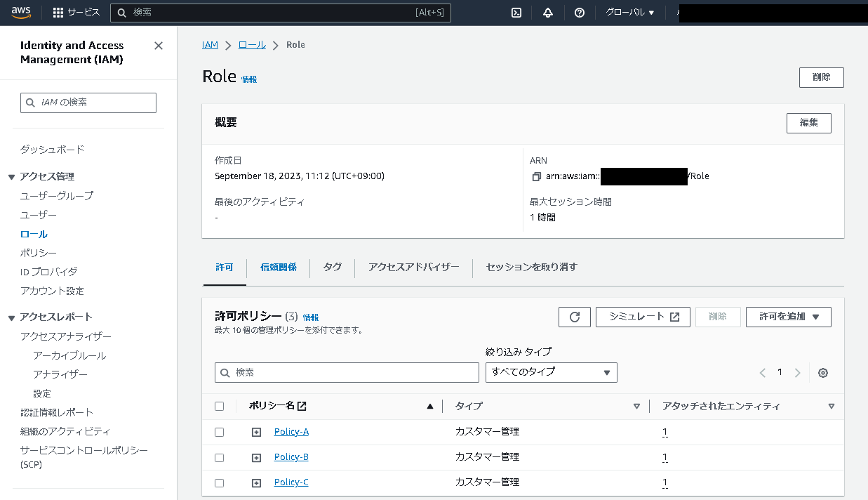This screenshot has width=868, height=500.
Task: Sort the アタッチされたエンティティ column
Action: click(x=832, y=407)
